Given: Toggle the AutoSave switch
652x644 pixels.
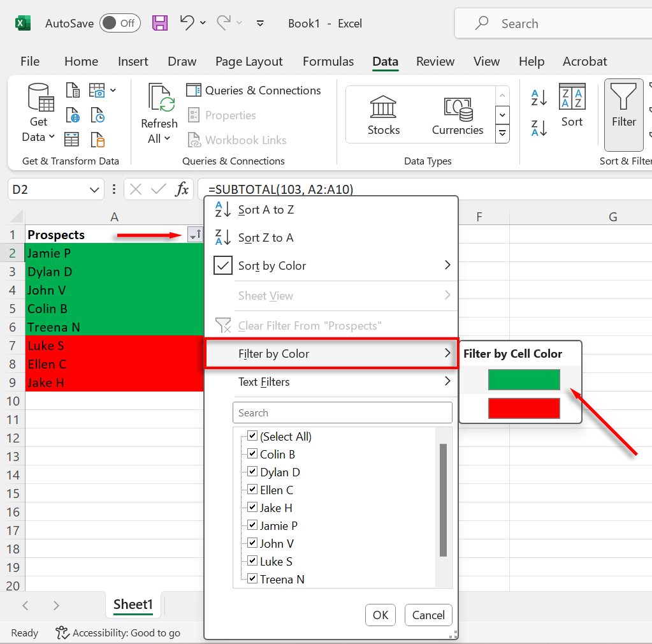Looking at the screenshot, I should (119, 24).
